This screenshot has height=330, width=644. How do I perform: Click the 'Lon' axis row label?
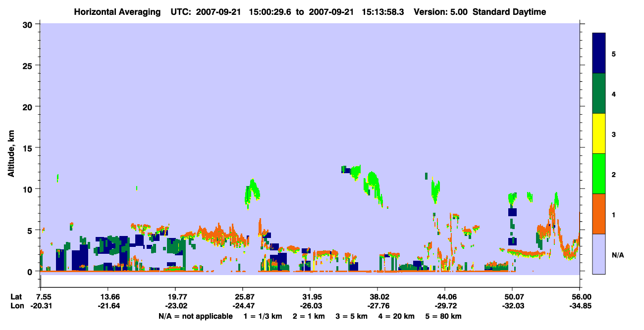16,306
